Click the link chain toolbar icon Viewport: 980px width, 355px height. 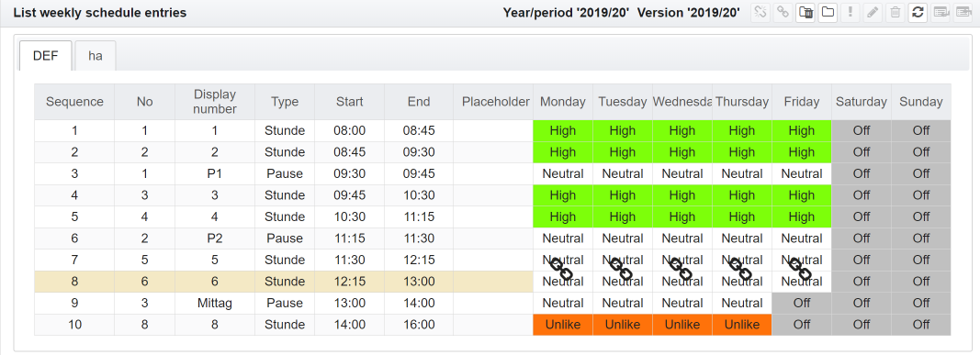click(783, 13)
